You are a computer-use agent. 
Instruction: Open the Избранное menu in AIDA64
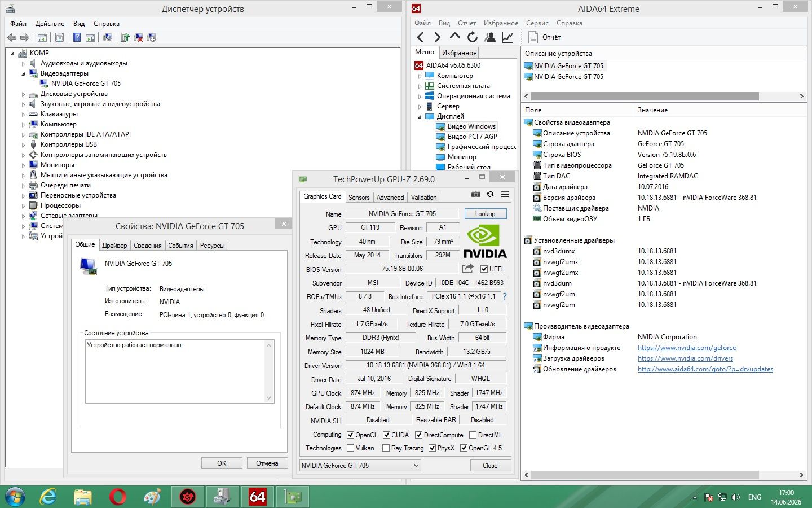point(501,23)
